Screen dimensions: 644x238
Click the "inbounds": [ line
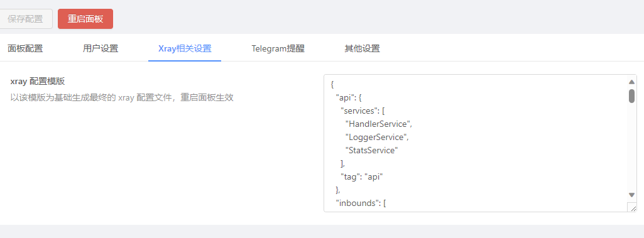[x=361, y=203]
